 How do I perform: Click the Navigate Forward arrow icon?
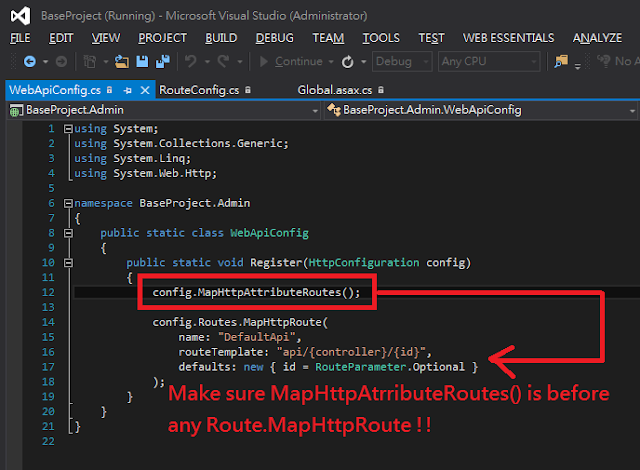(61, 62)
